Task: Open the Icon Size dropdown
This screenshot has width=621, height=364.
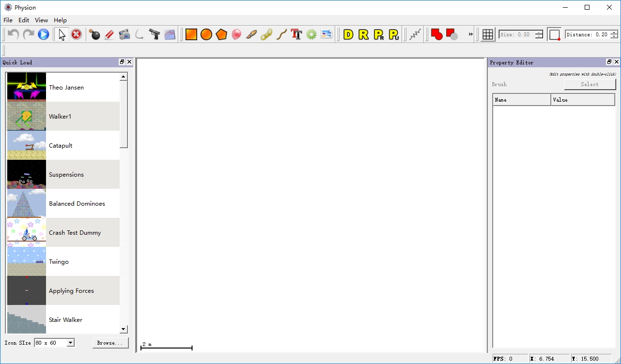Action: point(54,343)
